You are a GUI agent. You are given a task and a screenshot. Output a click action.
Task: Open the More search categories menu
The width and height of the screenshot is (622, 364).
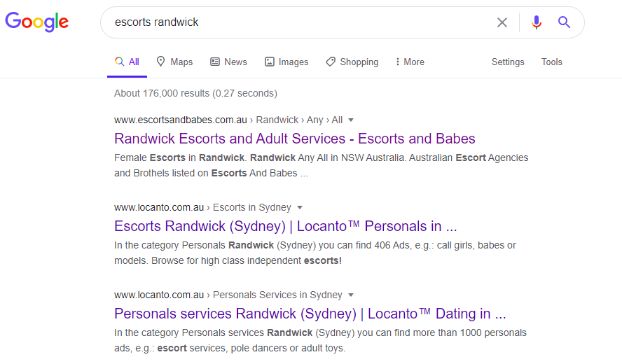(410, 62)
